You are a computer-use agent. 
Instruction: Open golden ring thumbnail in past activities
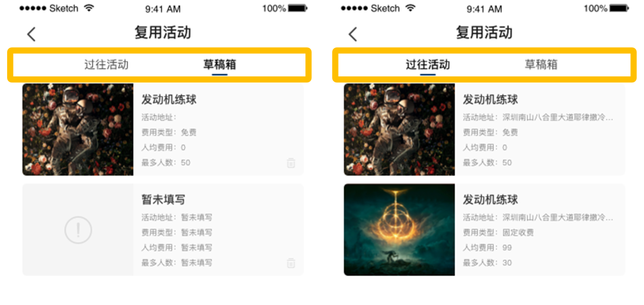coord(399,230)
